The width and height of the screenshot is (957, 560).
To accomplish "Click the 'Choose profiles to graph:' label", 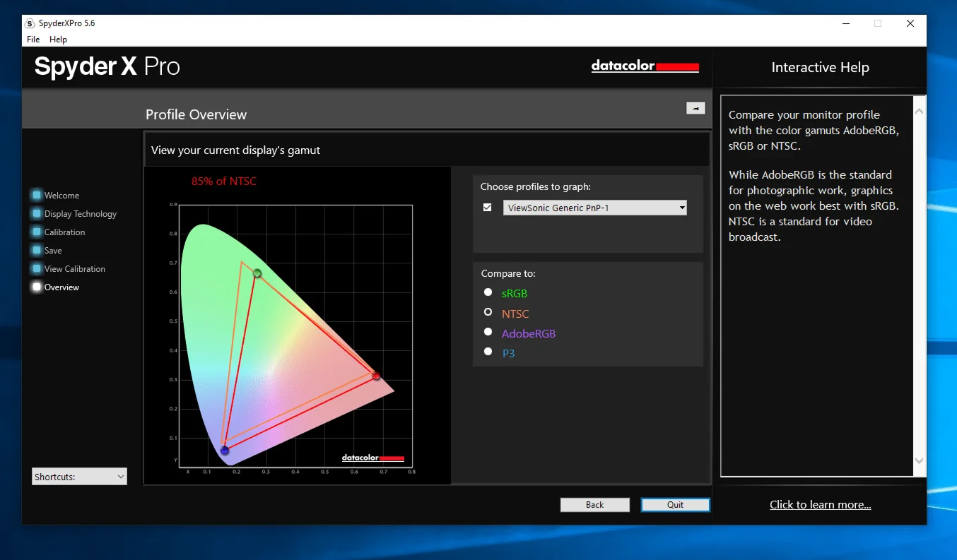I will click(x=536, y=187).
